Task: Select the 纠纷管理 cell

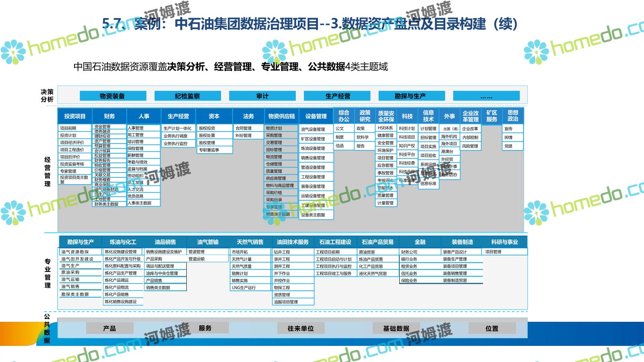Action: point(249,136)
